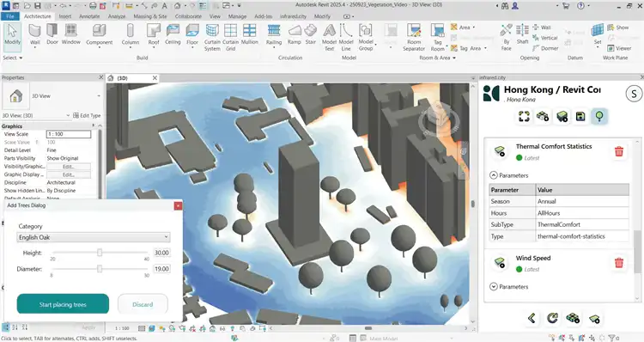
Task: Switch to the Collaborate ribbon tab
Action: pos(188,16)
